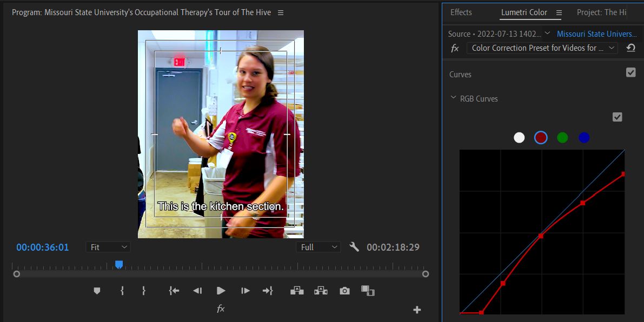Open the Source clip dropdown chevron

pos(547,33)
